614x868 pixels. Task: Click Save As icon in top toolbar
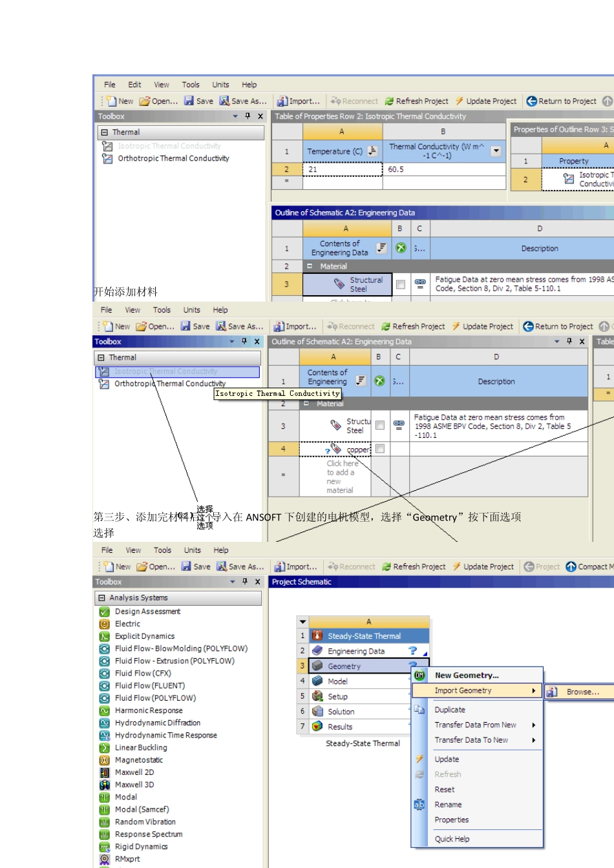click(x=224, y=101)
